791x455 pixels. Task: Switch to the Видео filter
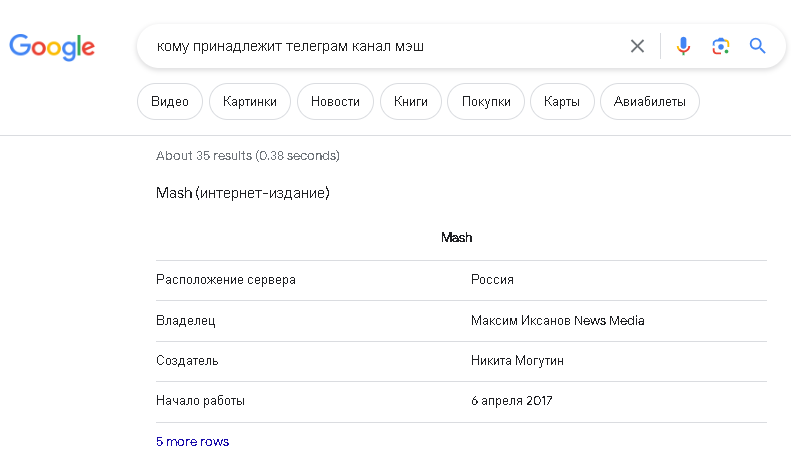170,101
